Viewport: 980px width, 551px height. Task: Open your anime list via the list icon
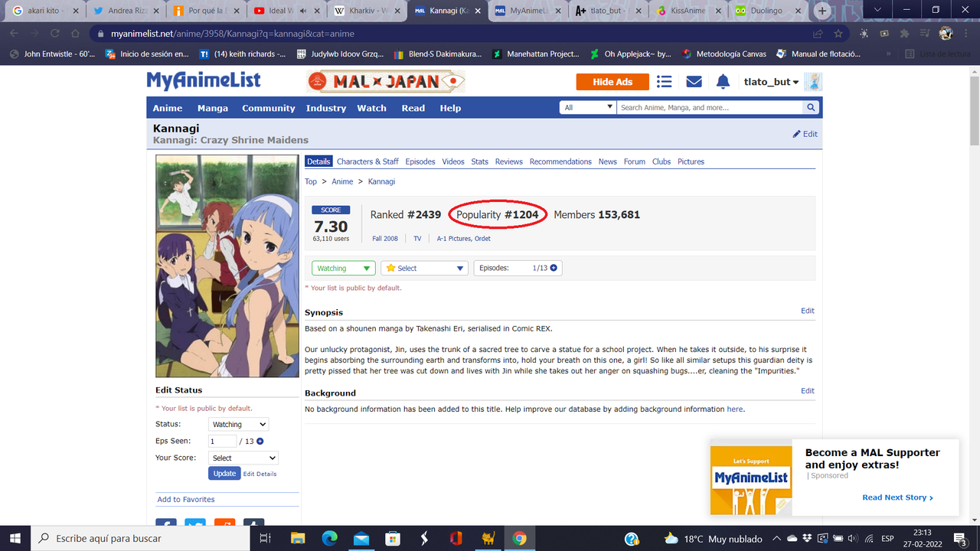(664, 81)
